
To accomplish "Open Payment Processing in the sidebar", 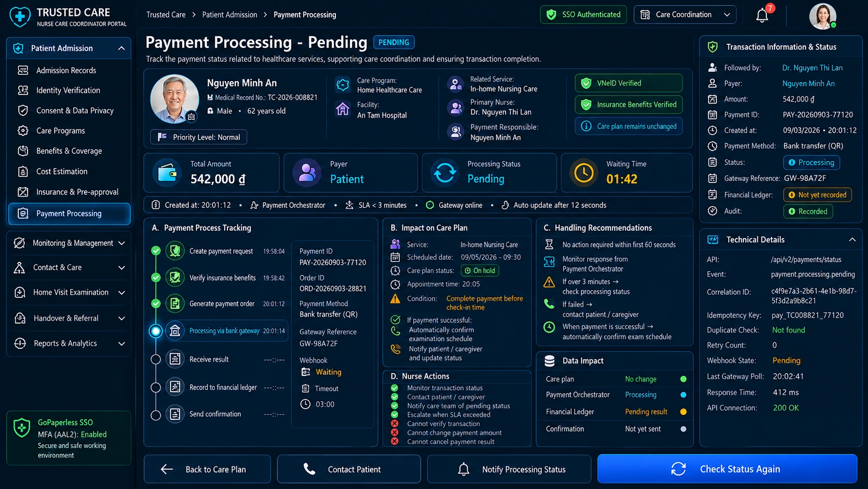I will (69, 214).
